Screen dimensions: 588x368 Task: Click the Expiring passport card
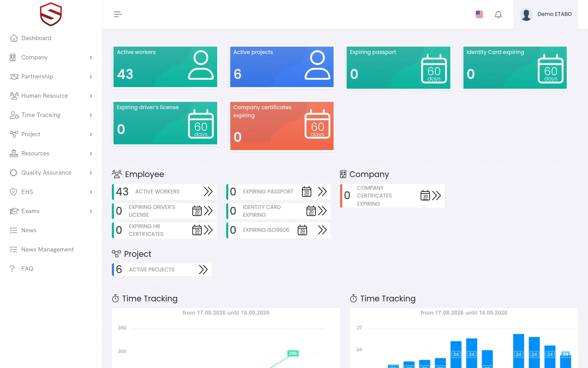398,68
